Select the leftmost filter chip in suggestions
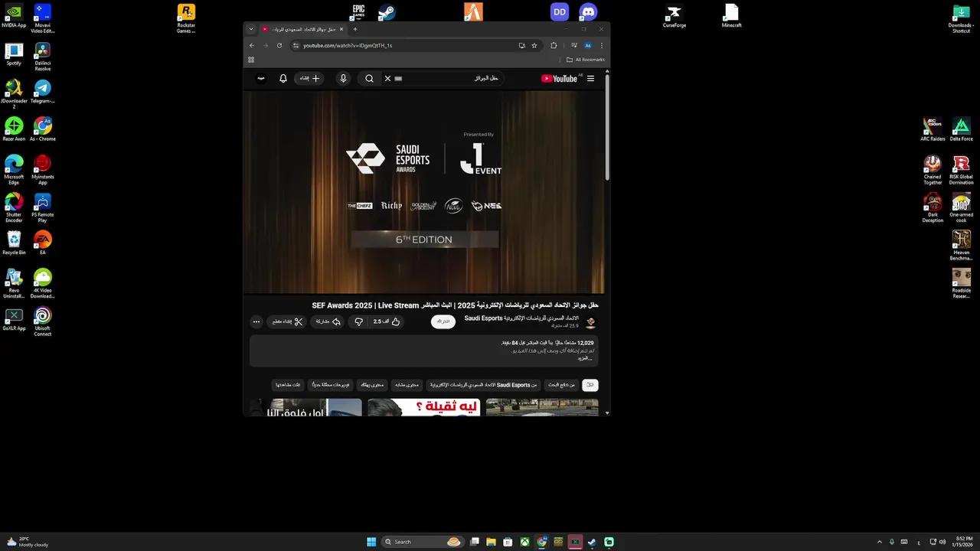The height and width of the screenshot is (551, 980). [288, 385]
